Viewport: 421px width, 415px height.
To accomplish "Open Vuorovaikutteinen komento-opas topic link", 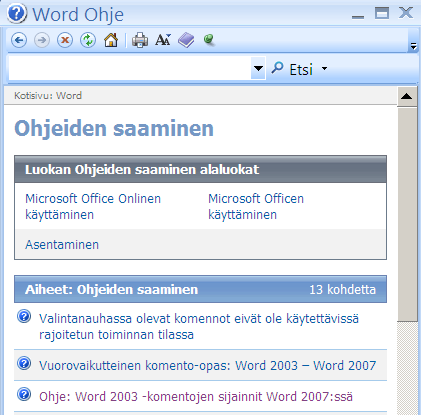I will coord(208,365).
